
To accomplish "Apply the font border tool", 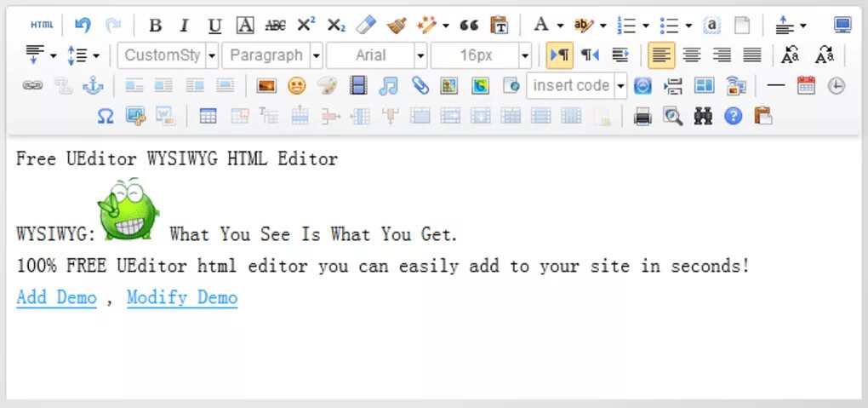I will tap(245, 25).
